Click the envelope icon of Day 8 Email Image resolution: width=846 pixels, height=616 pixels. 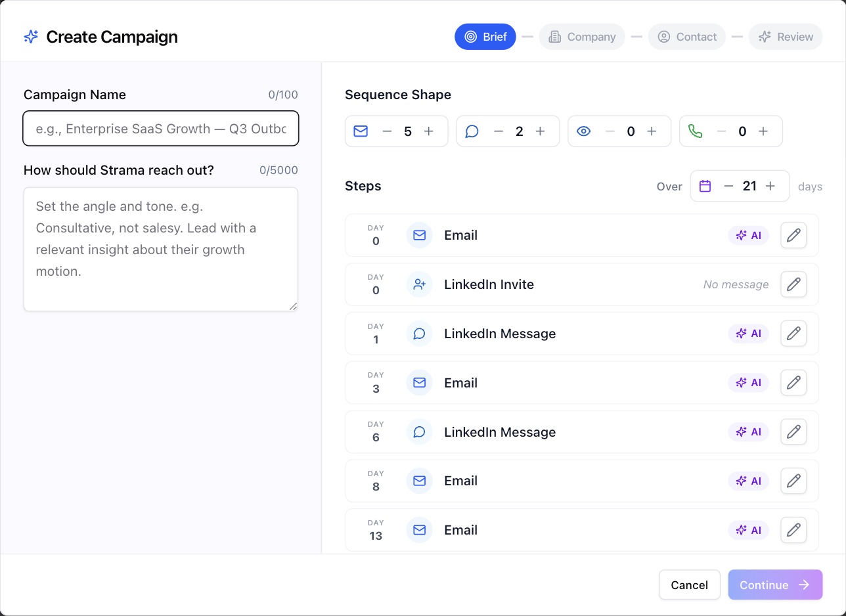[419, 481]
